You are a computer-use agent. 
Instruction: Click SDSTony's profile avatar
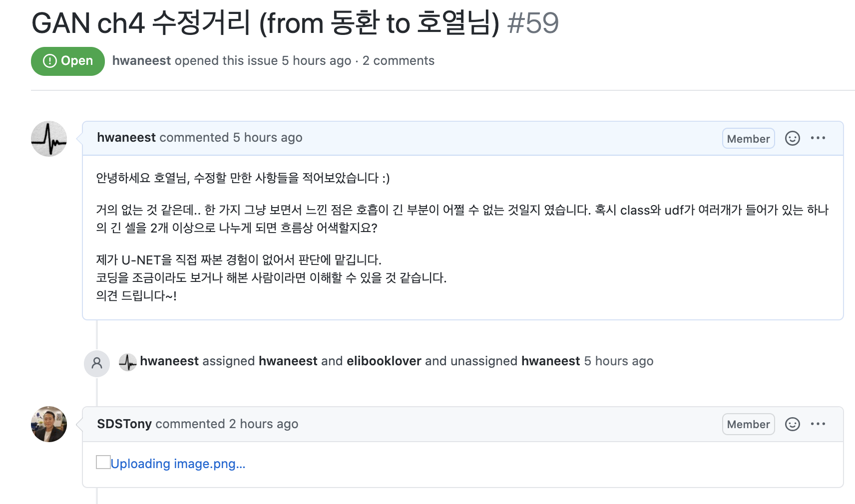(x=48, y=424)
